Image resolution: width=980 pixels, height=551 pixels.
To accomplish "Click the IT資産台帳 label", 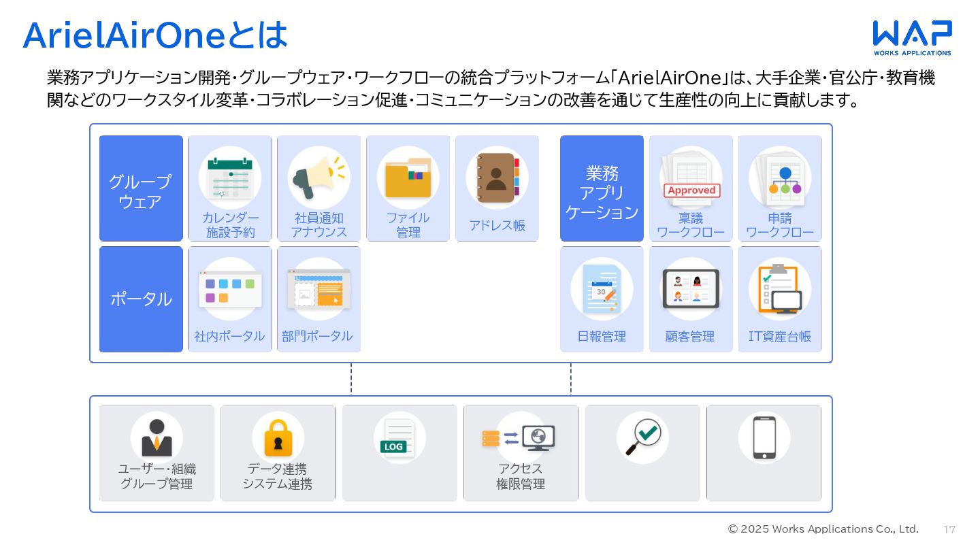I will click(x=780, y=336).
